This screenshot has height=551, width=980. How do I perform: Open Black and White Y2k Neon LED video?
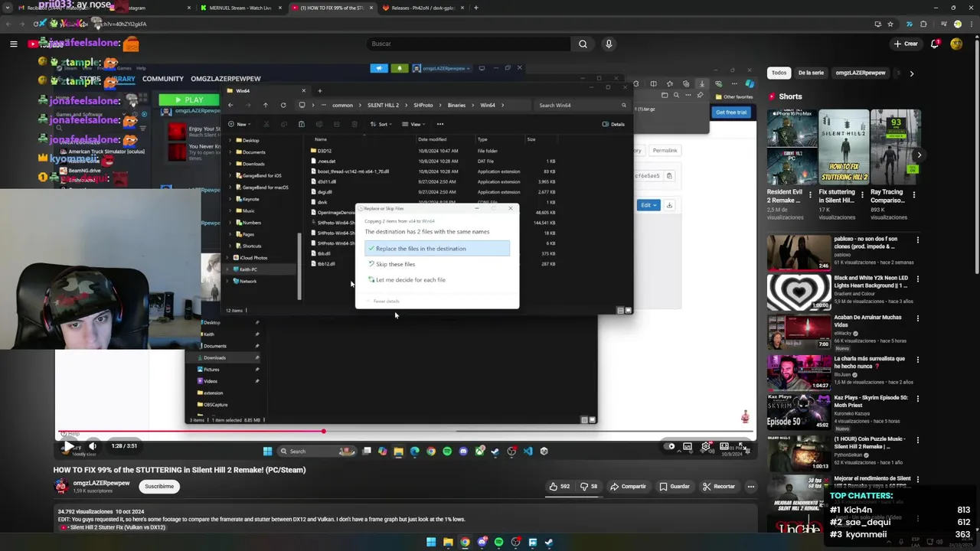pos(799,292)
